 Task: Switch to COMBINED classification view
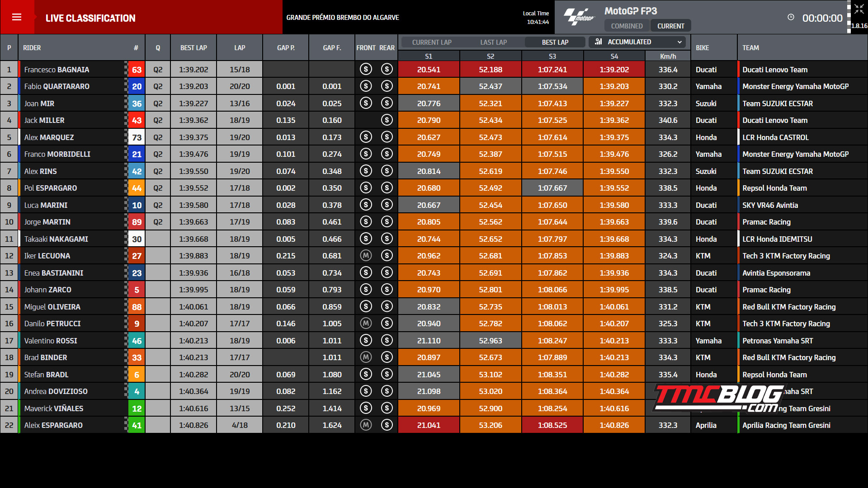tap(627, 26)
